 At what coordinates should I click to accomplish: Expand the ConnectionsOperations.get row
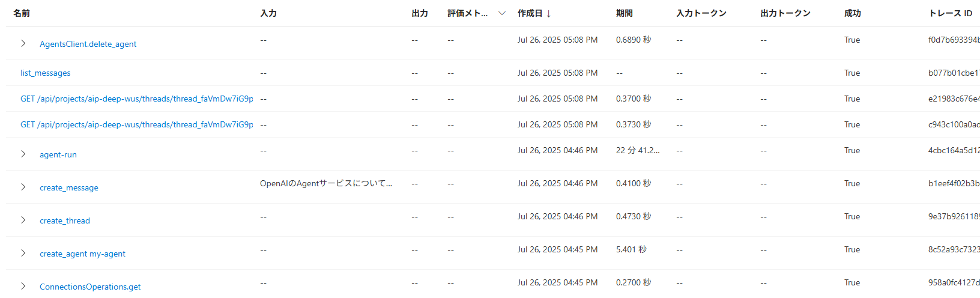pyautogui.click(x=23, y=286)
